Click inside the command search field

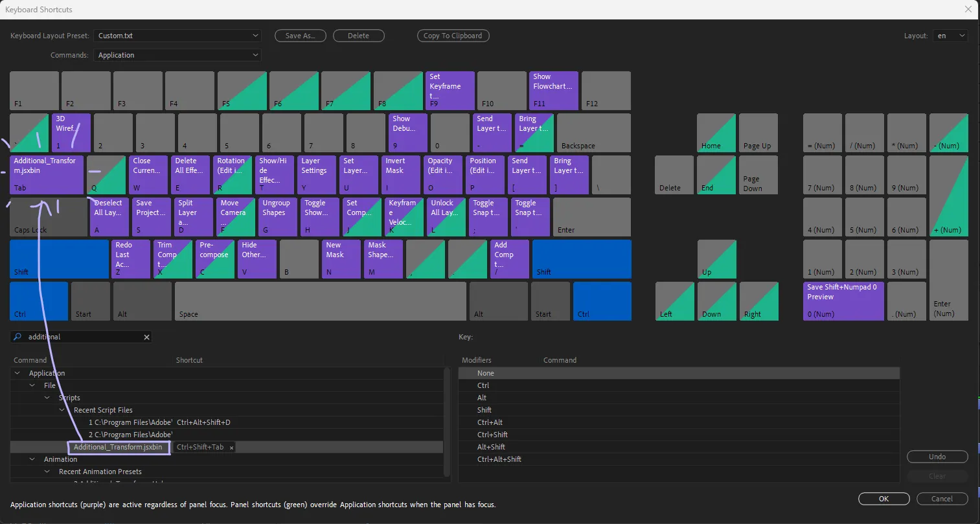click(81, 337)
